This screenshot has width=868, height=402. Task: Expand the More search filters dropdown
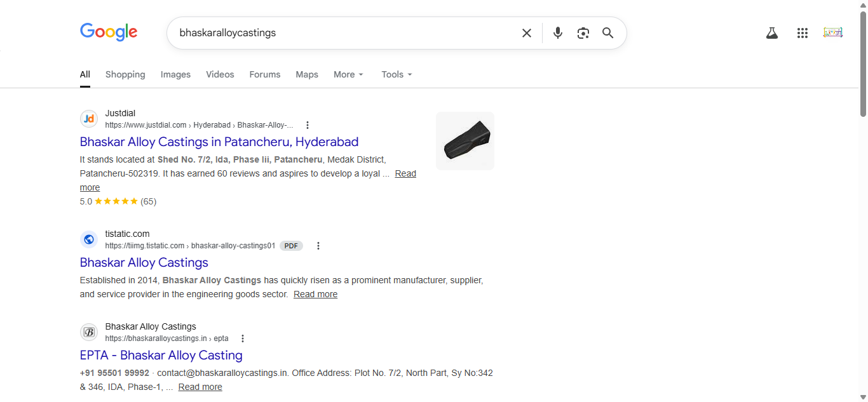[348, 74]
